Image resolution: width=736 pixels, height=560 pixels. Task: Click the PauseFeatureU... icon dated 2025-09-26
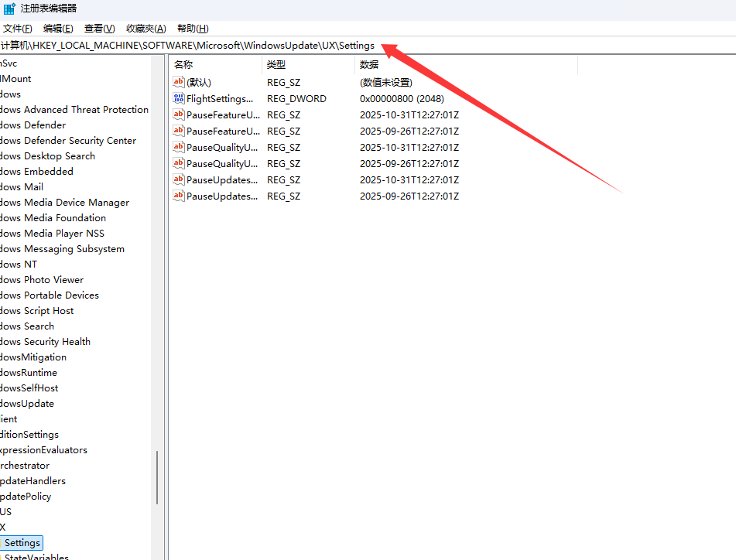179,131
